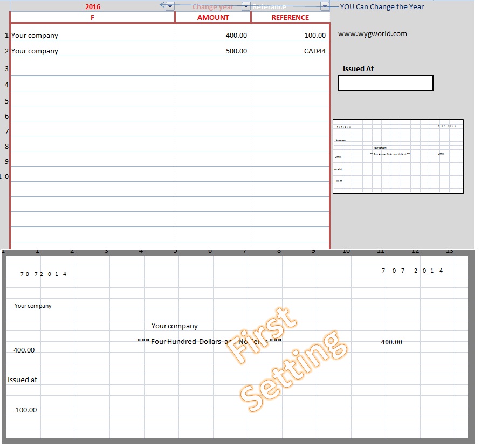Select the REFERENCE column header
Viewport: 481px width, 448px height.
291,17
